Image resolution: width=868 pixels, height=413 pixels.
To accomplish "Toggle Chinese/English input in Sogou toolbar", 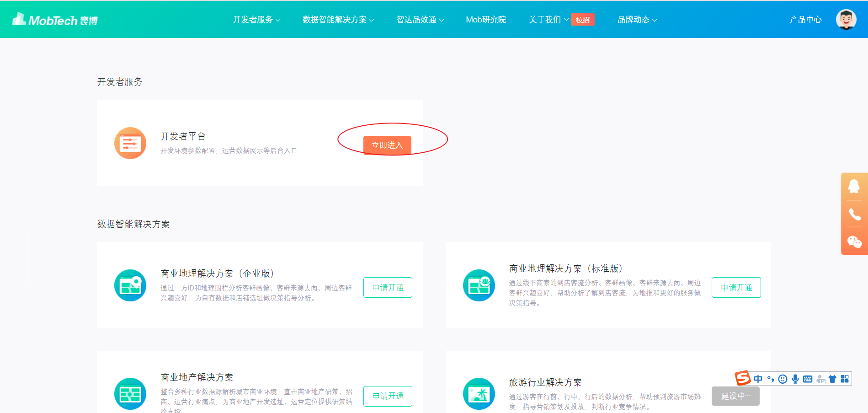I will pyautogui.click(x=758, y=379).
